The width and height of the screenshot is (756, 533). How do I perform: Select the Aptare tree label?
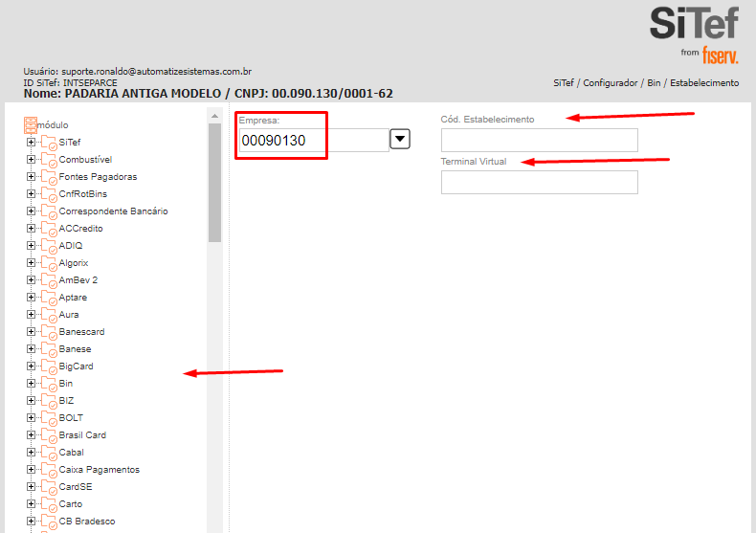[73, 298]
